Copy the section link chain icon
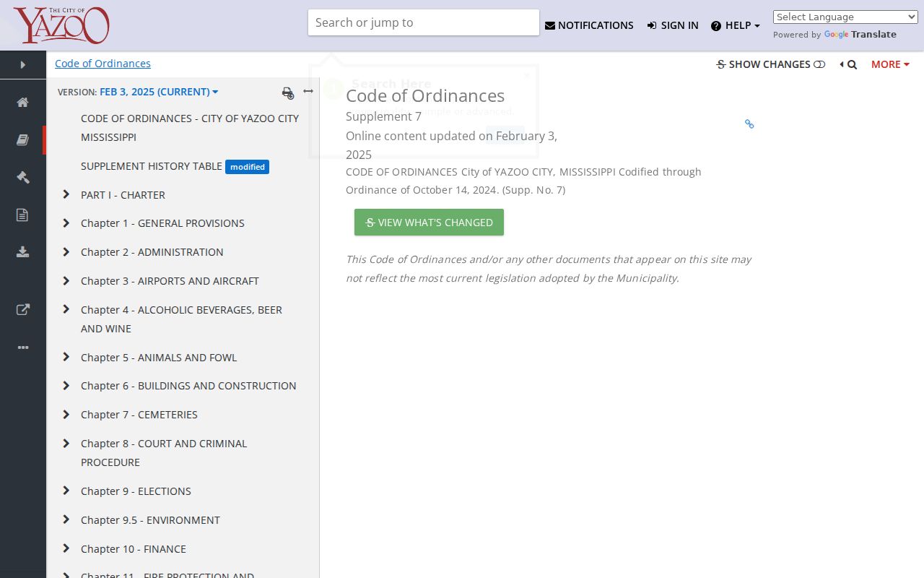The image size is (924, 578). pyautogui.click(x=749, y=124)
